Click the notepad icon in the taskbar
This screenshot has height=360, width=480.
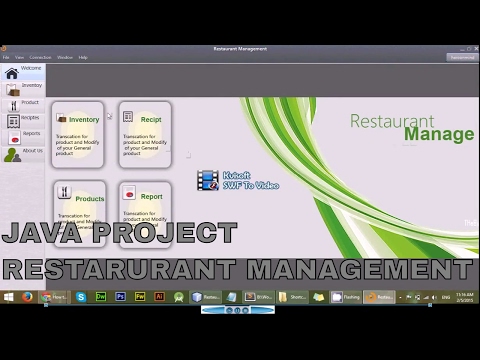232,297
